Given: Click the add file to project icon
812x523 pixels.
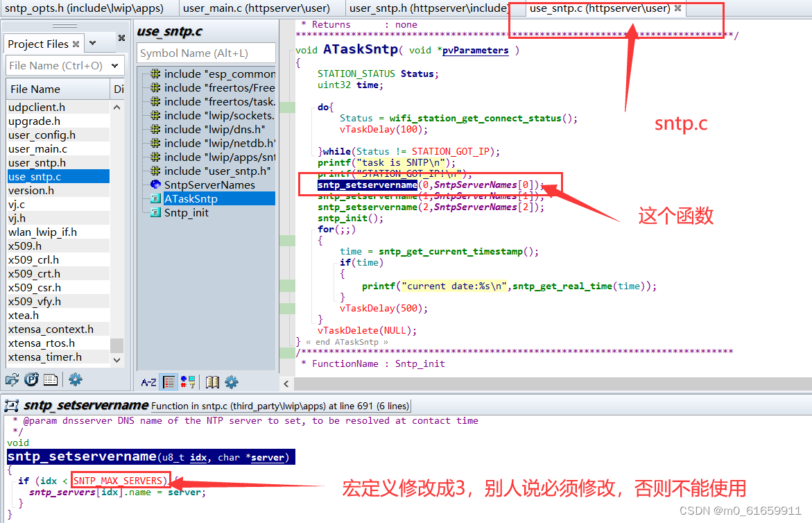Looking at the screenshot, I should pyautogui.click(x=31, y=379).
